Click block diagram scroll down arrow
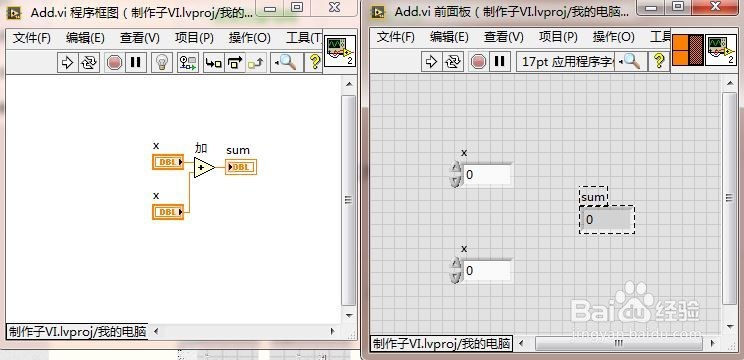Screen dimensions: 744x360 click(349, 315)
